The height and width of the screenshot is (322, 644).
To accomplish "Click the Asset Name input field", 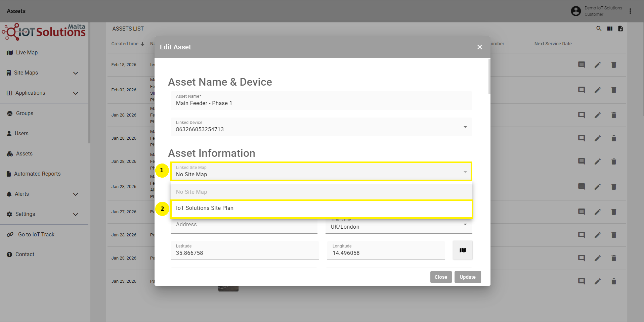I will (321, 101).
